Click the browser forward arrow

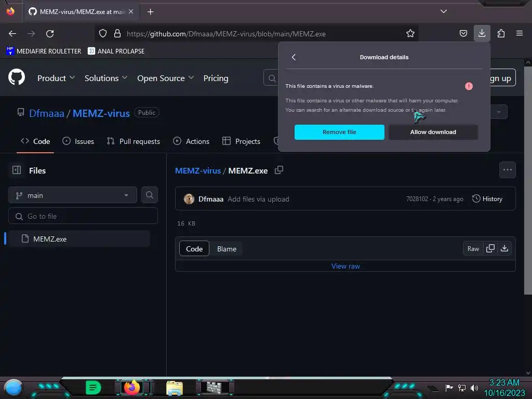pyautogui.click(x=31, y=34)
